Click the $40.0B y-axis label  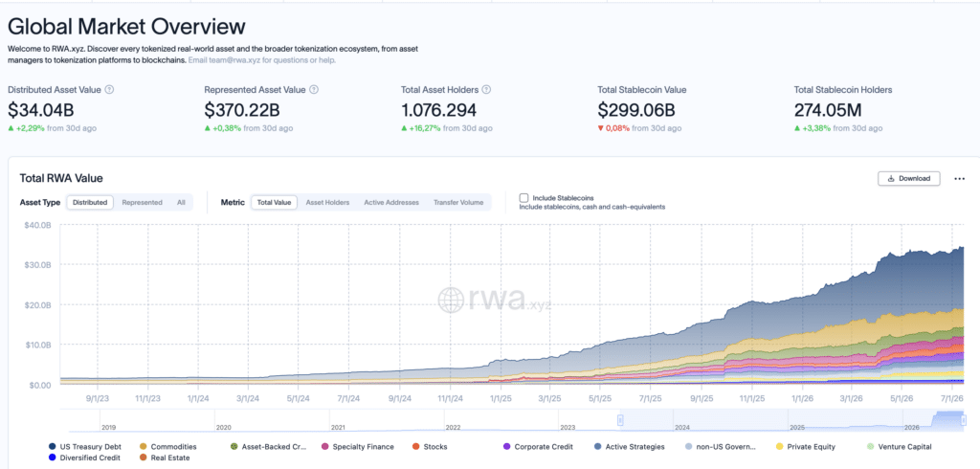36,225
